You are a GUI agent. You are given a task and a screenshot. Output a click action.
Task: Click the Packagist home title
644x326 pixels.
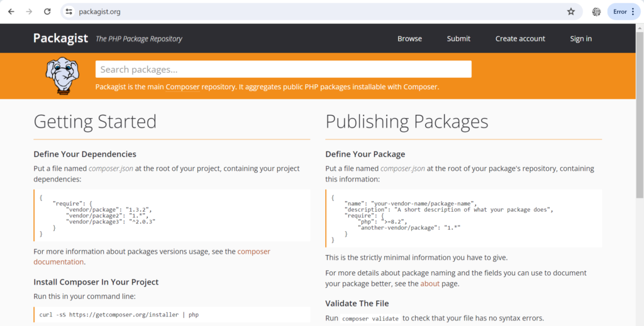coord(60,38)
